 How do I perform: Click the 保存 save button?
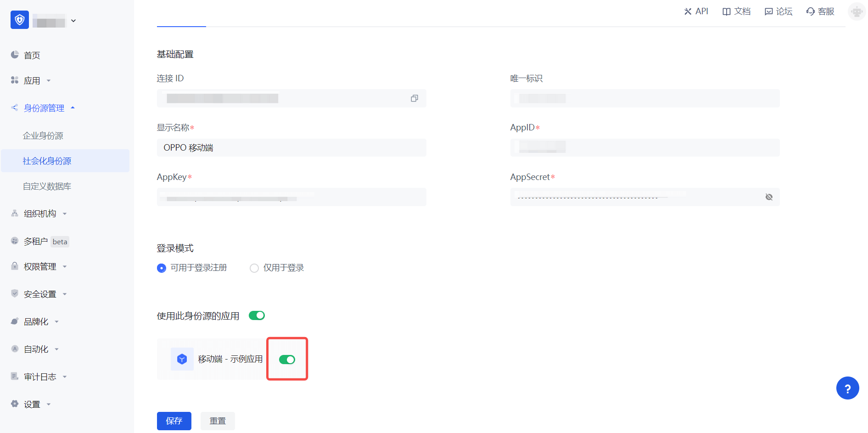174,421
